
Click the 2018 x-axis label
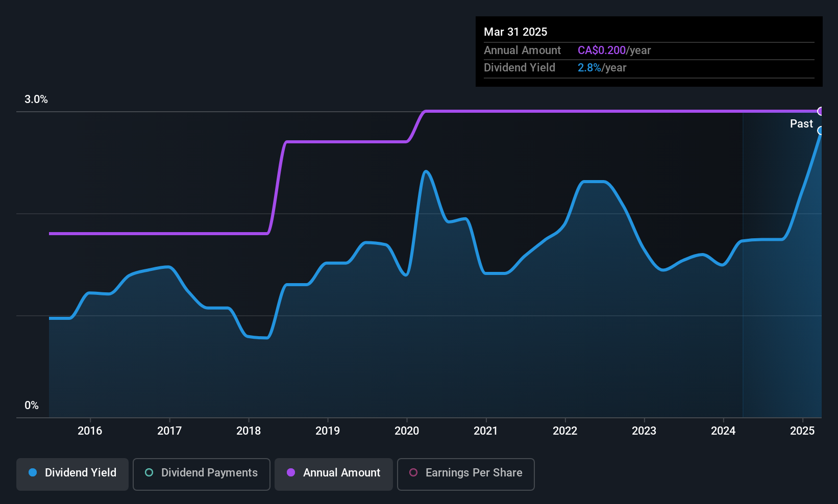[x=249, y=431]
